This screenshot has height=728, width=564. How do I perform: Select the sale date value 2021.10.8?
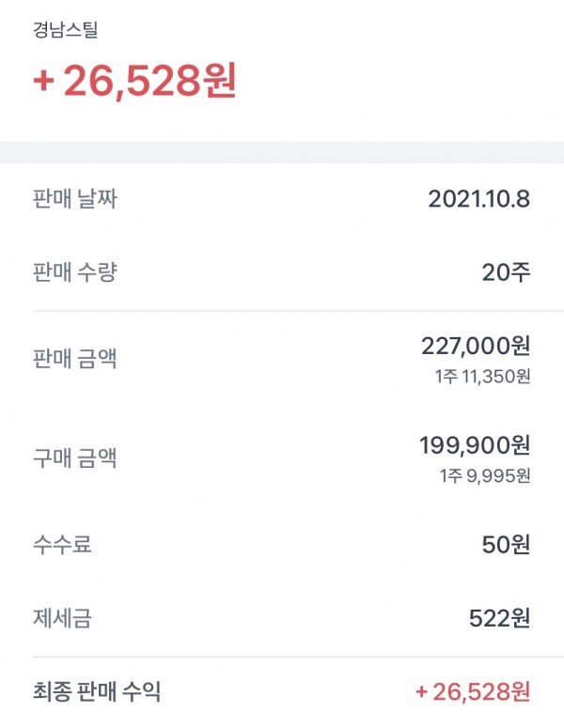point(478,198)
